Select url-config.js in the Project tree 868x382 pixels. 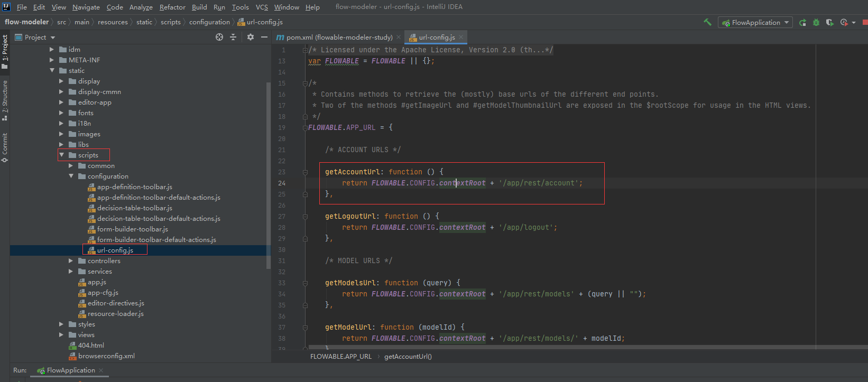(x=115, y=250)
